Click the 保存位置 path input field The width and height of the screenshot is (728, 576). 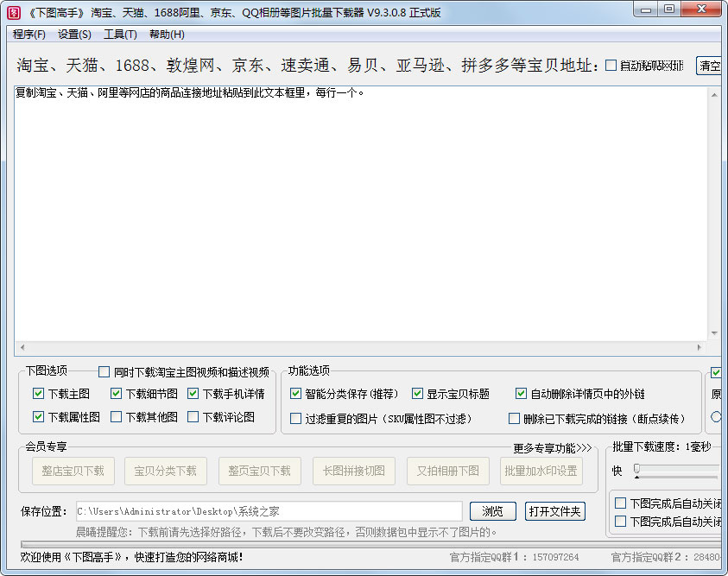269,511
